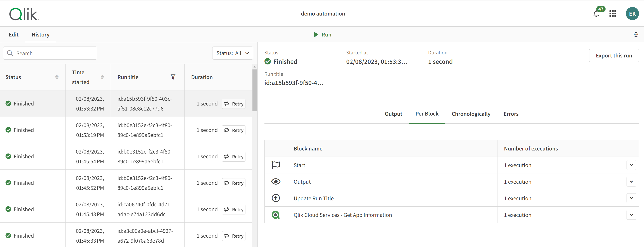The height and width of the screenshot is (247, 644).
Task: Click the Qlik Cloud Services block icon
Action: 276,215
